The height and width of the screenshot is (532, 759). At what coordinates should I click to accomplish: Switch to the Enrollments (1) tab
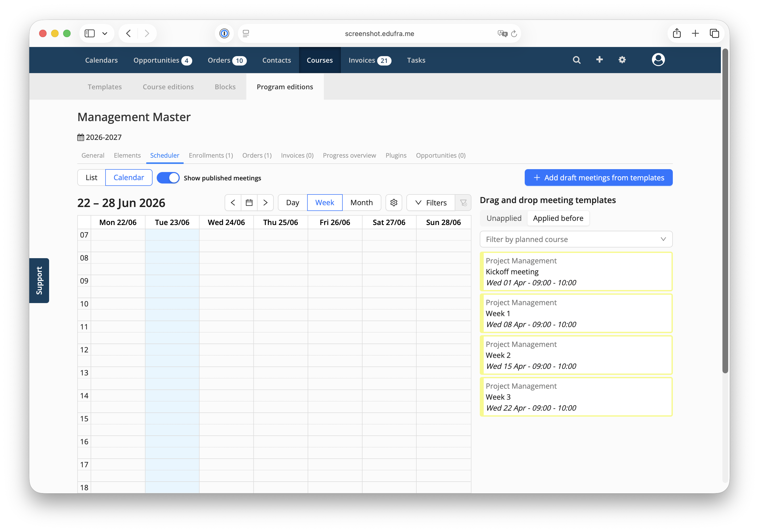[x=211, y=155]
